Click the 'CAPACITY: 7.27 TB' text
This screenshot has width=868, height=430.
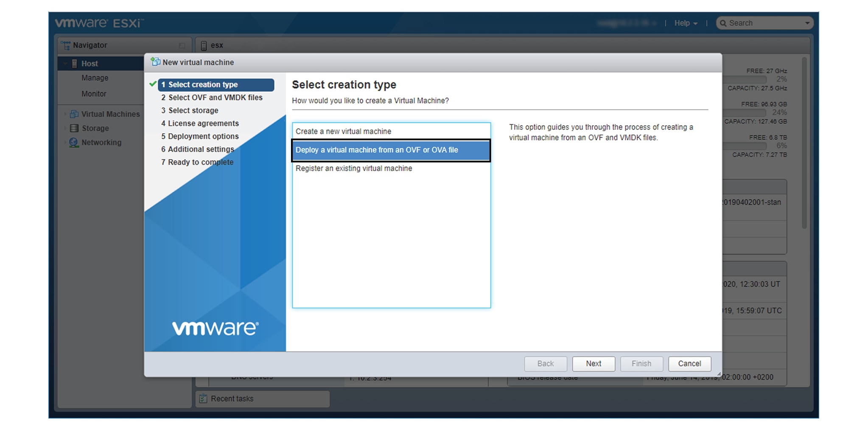click(x=759, y=155)
